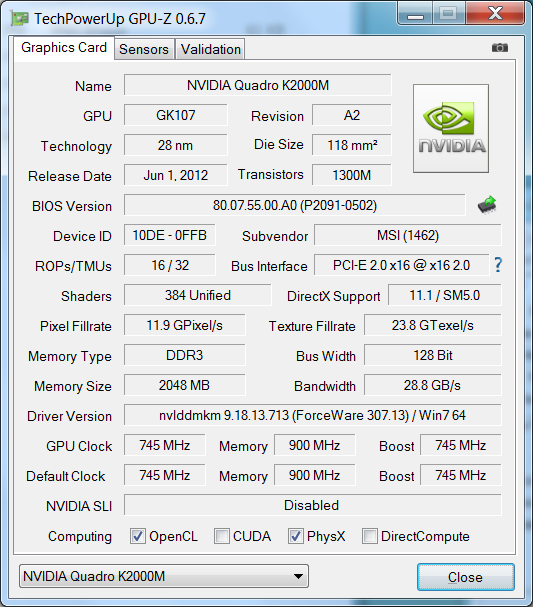This screenshot has width=533, height=607.
Task: Click the screenshot camera icon
Action: pyautogui.click(x=500, y=48)
